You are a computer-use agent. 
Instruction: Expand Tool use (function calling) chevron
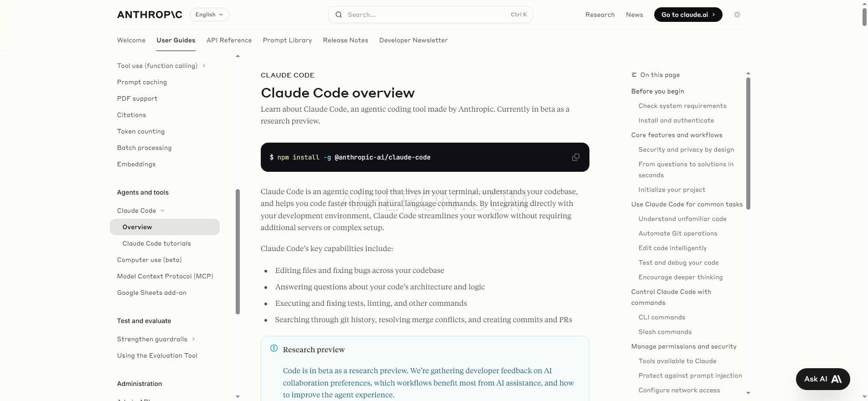click(x=204, y=66)
